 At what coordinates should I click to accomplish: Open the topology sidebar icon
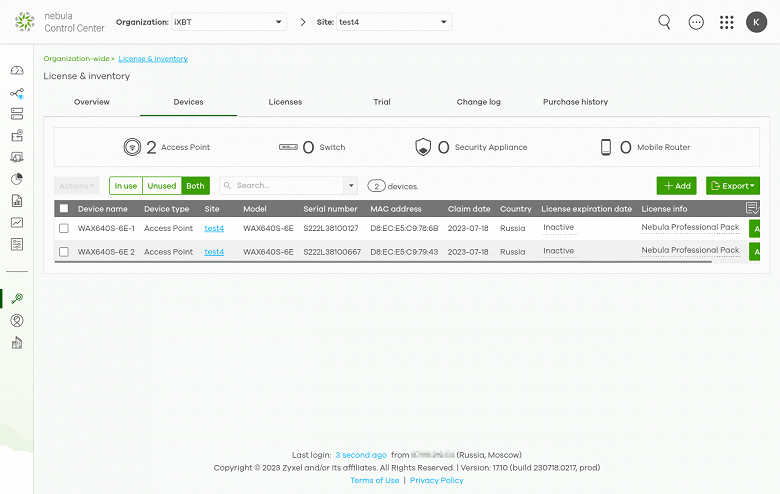pyautogui.click(x=17, y=93)
